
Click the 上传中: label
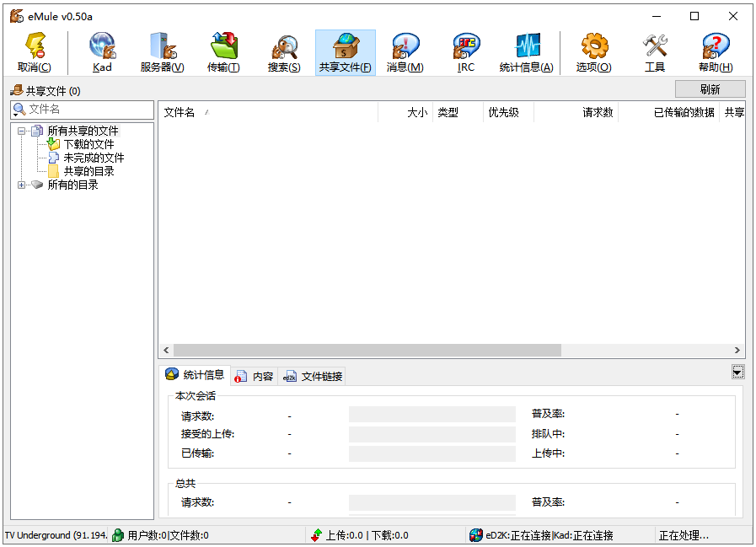[548, 453]
